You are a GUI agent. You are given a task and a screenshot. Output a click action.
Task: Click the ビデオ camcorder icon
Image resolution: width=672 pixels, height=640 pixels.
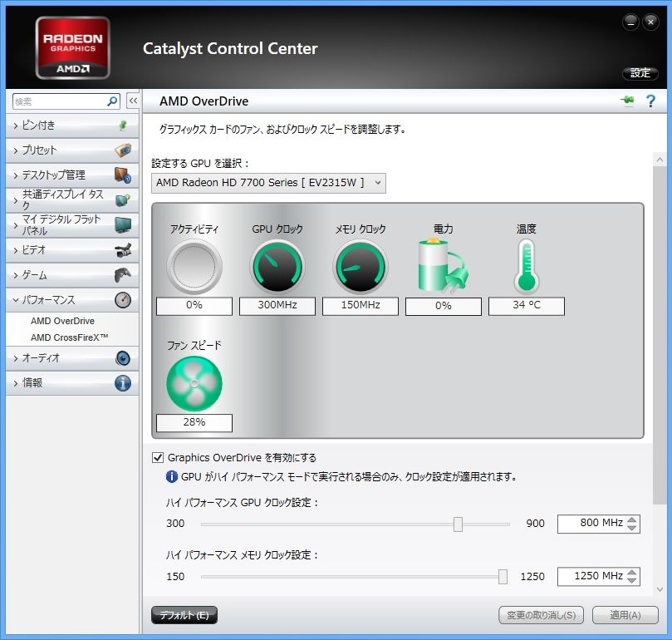(123, 250)
